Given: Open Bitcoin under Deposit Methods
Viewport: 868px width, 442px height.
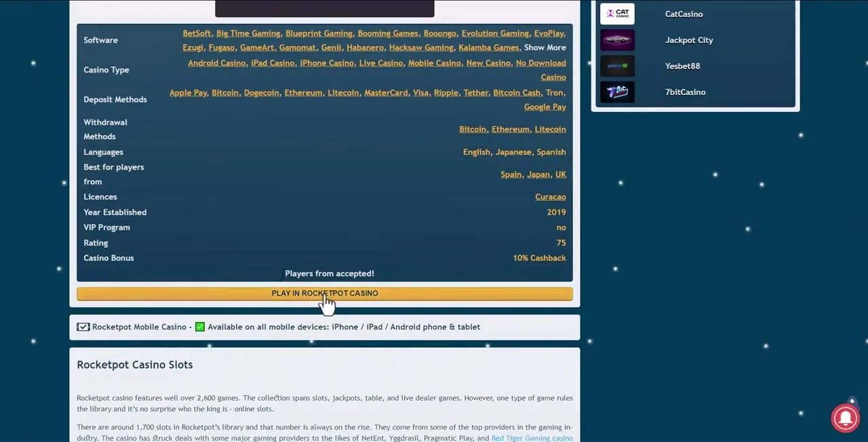Looking at the screenshot, I should click(225, 93).
